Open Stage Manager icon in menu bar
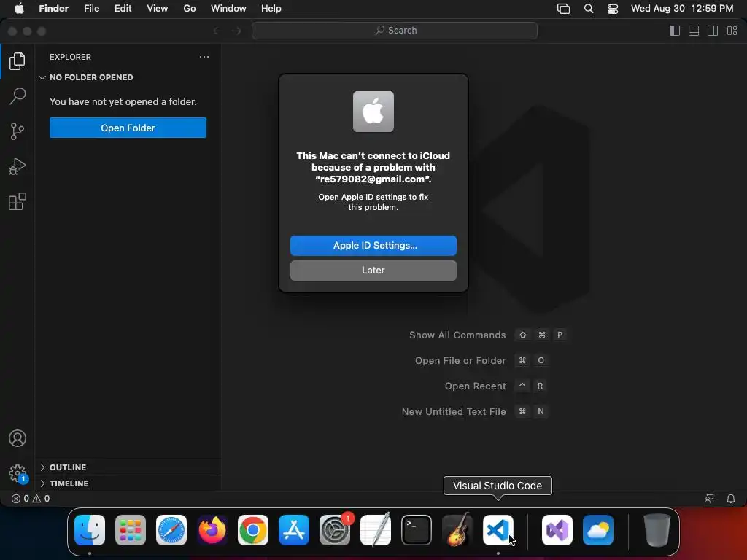This screenshot has width=747, height=560. coord(564,9)
